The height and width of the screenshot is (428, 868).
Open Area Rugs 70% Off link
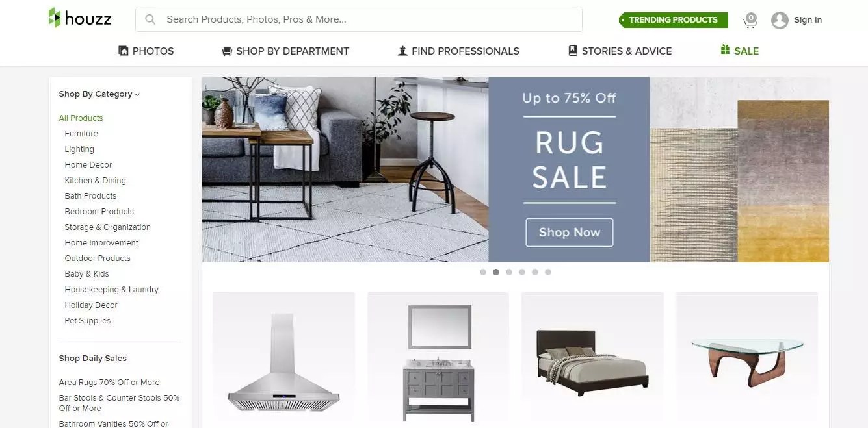109,383
